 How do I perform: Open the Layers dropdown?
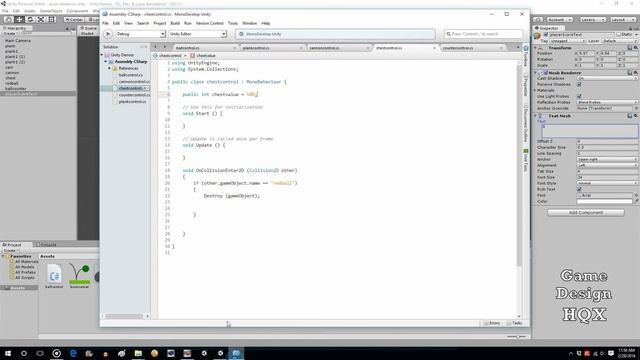(593, 19)
